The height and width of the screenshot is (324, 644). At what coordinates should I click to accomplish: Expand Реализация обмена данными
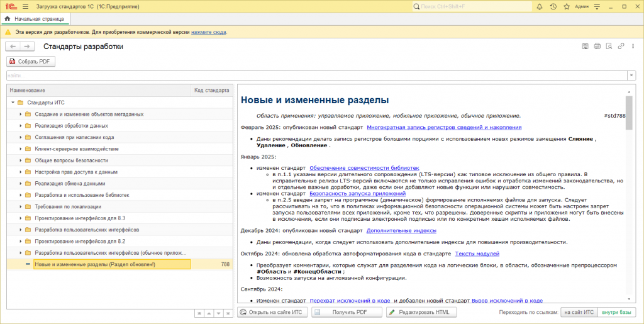(21, 184)
